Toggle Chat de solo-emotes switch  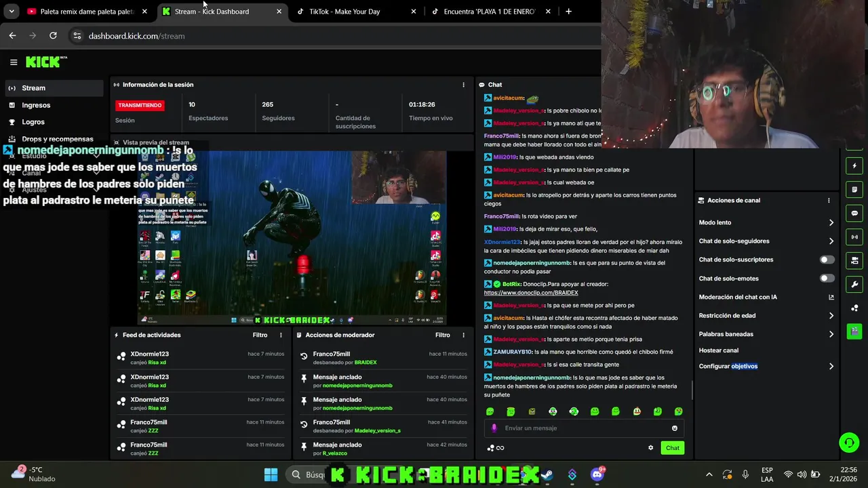(827, 279)
